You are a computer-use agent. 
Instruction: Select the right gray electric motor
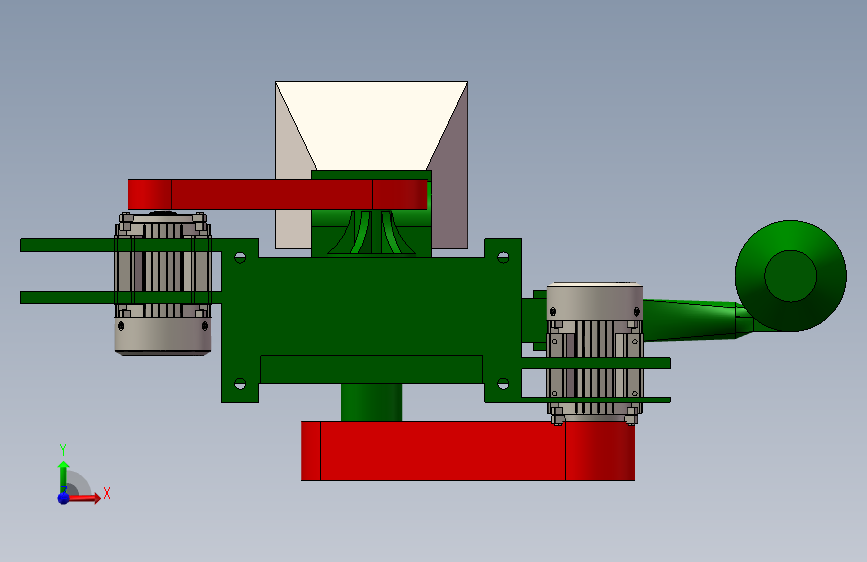pos(595,352)
